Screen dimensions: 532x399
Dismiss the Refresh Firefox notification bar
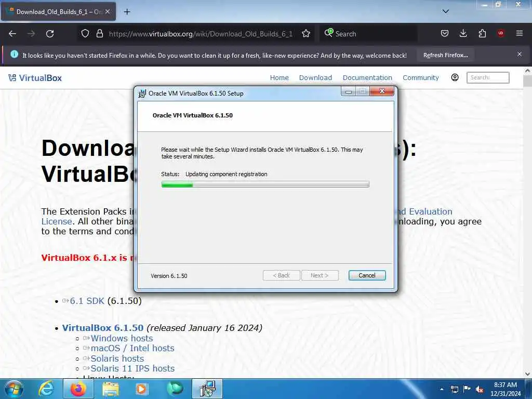point(520,54)
